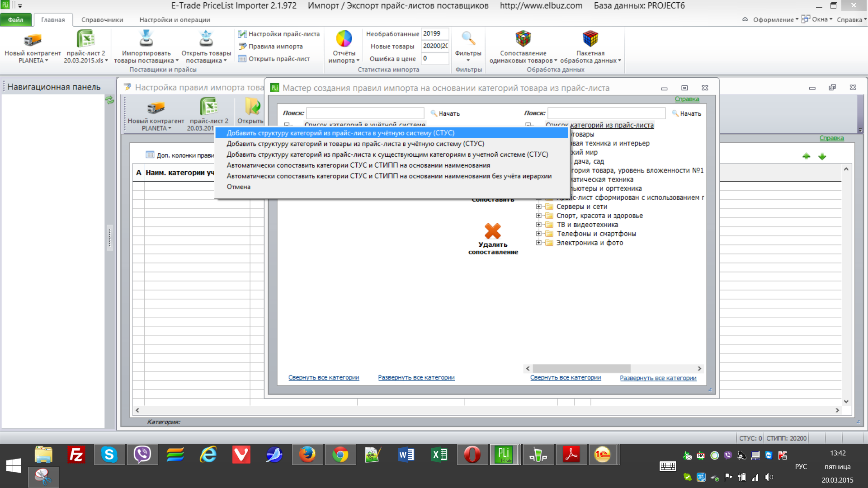Click the accounting system categories Поиск field
The height and width of the screenshot is (488, 868).
click(x=365, y=113)
